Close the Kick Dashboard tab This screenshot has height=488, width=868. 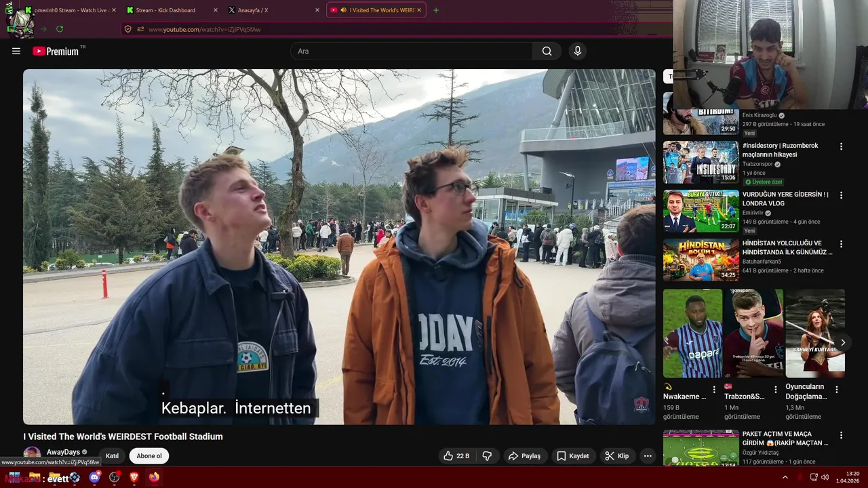[215, 10]
